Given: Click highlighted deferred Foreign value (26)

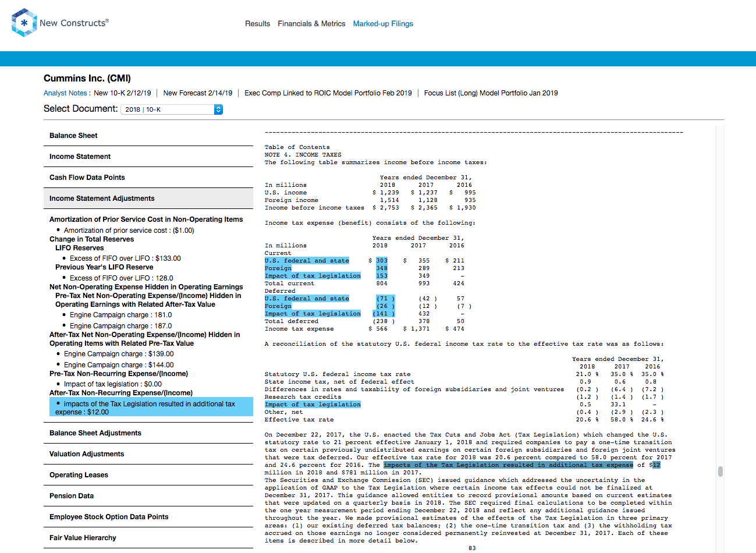Looking at the screenshot, I should click(x=385, y=306).
